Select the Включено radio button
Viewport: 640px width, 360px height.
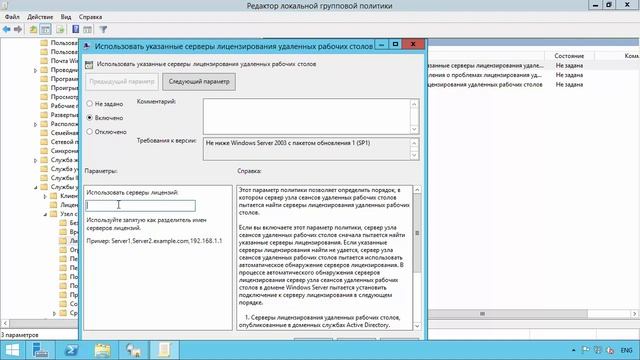pos(89,118)
